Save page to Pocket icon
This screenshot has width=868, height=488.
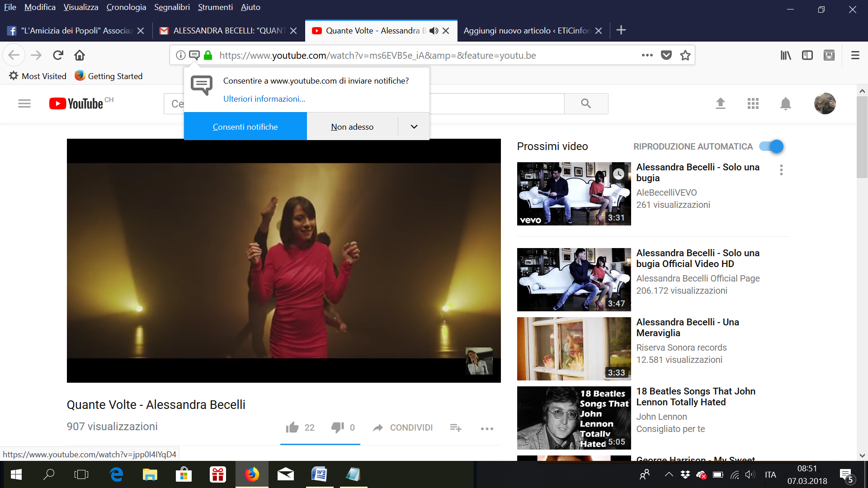666,55
